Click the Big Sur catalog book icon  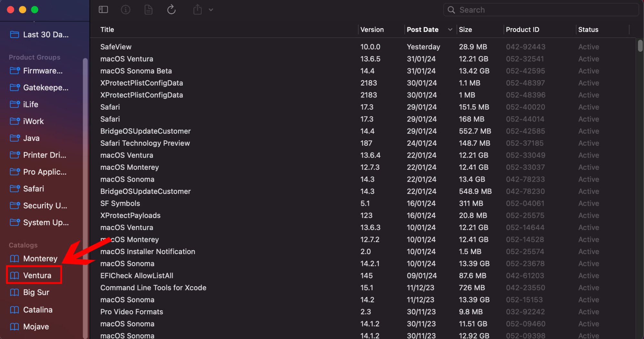14,292
